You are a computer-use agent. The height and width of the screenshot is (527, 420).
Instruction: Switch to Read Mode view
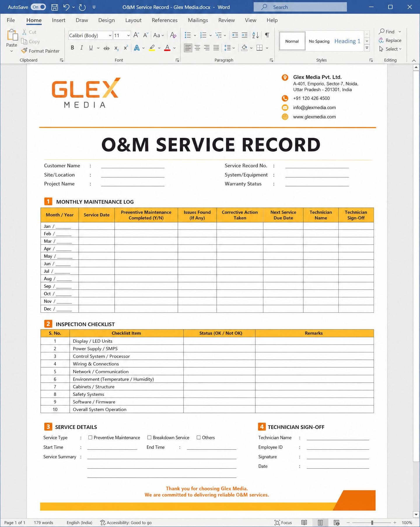[x=304, y=523]
